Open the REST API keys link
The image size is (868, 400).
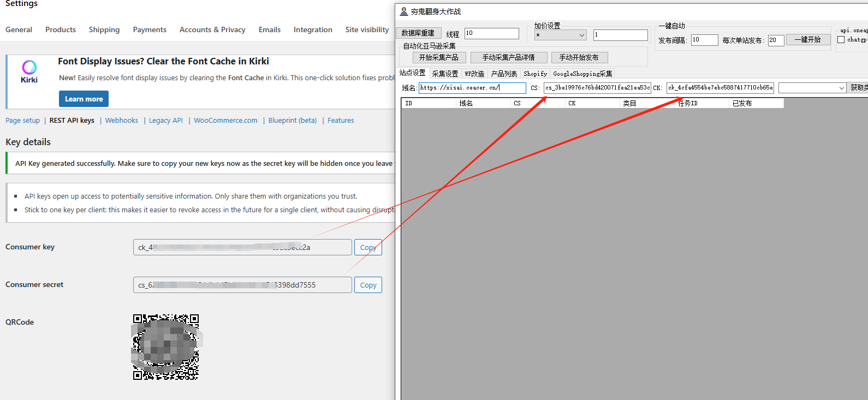pyautogui.click(x=72, y=121)
